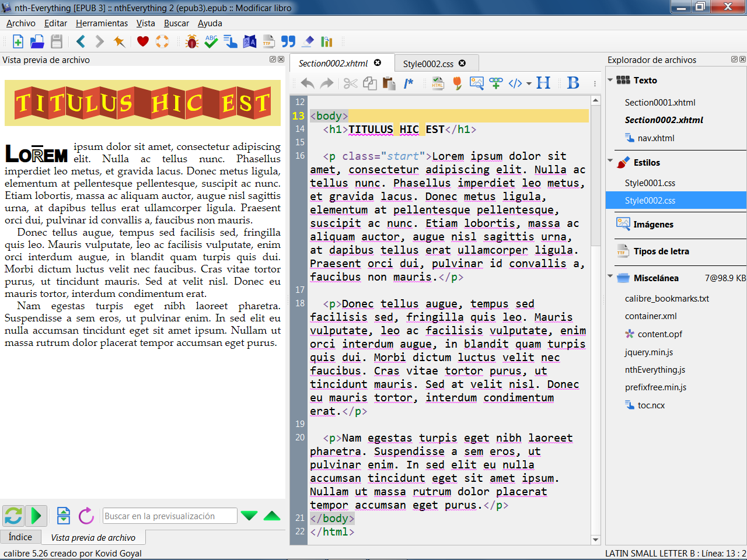Open the Herramientas menu

(102, 23)
